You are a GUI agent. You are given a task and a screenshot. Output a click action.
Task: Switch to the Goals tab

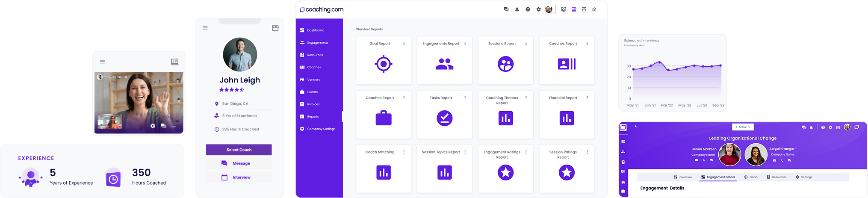point(751,177)
